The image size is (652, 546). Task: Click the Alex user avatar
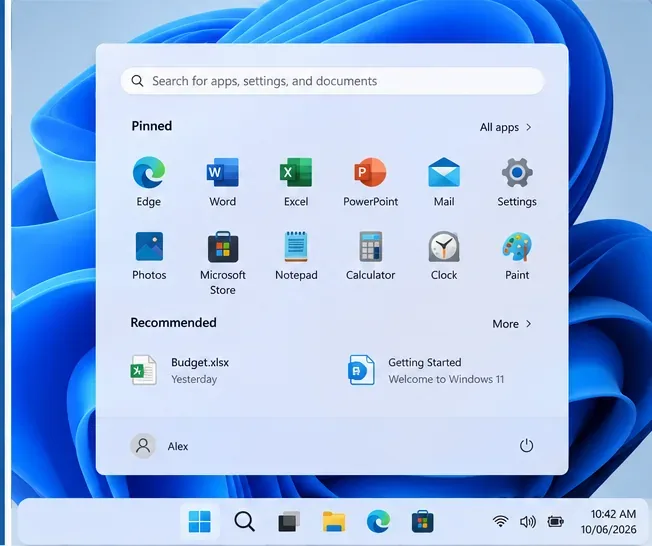coord(143,446)
